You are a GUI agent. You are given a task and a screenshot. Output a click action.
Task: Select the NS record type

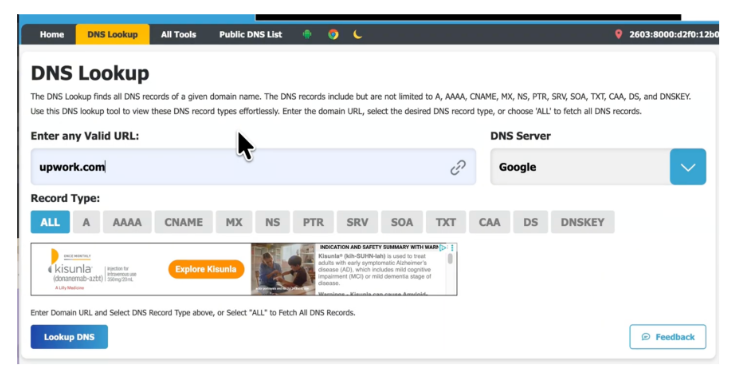coord(273,222)
